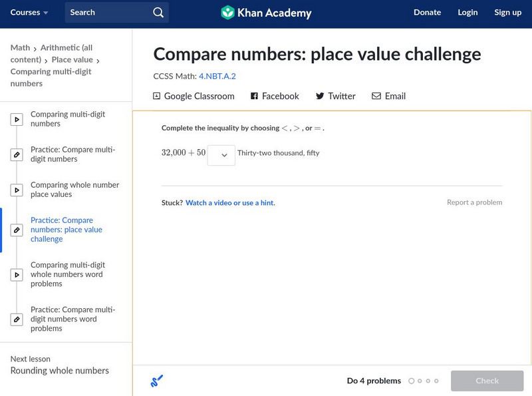Screen dimensions: 532x396
Task: Click the Donate link in header
Action: coord(427,13)
